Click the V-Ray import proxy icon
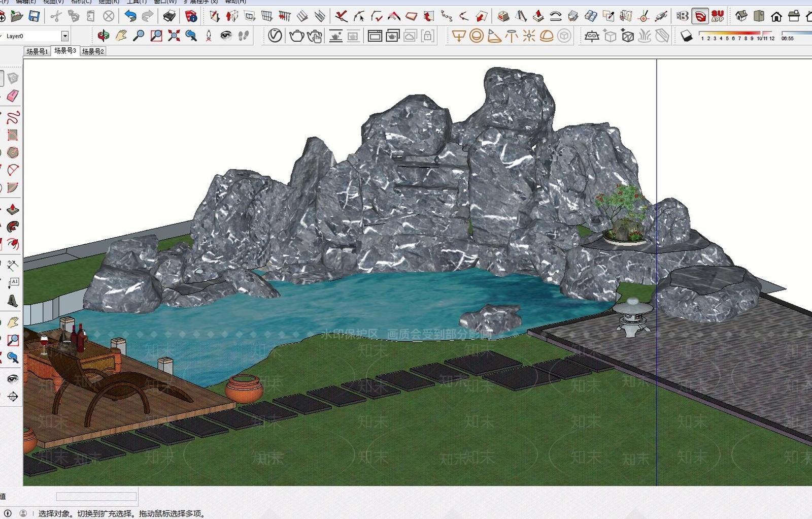This screenshot has height=519, width=812. (627, 36)
